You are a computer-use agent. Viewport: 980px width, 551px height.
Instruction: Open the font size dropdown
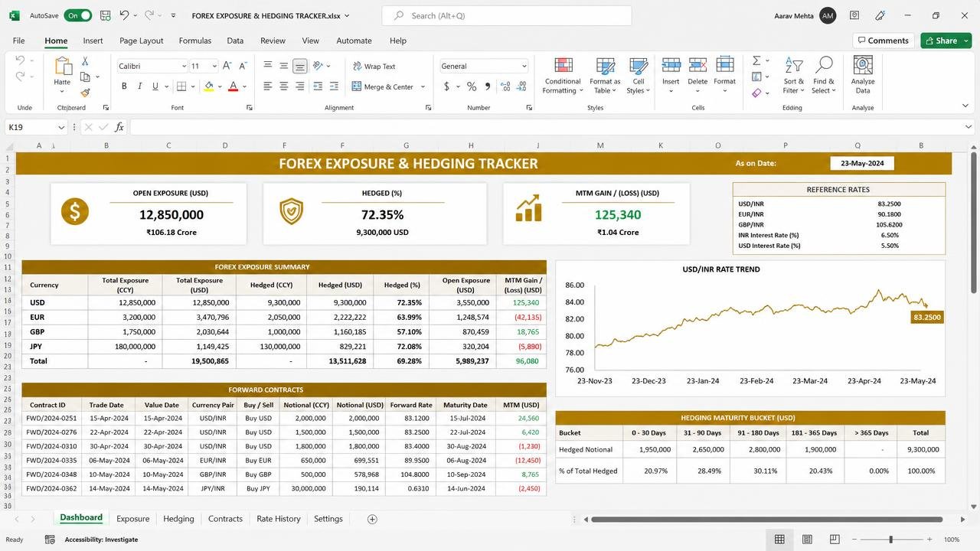click(214, 67)
